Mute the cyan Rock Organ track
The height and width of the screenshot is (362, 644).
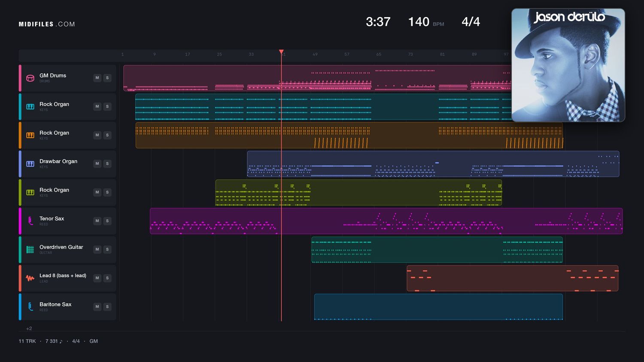coord(97,106)
